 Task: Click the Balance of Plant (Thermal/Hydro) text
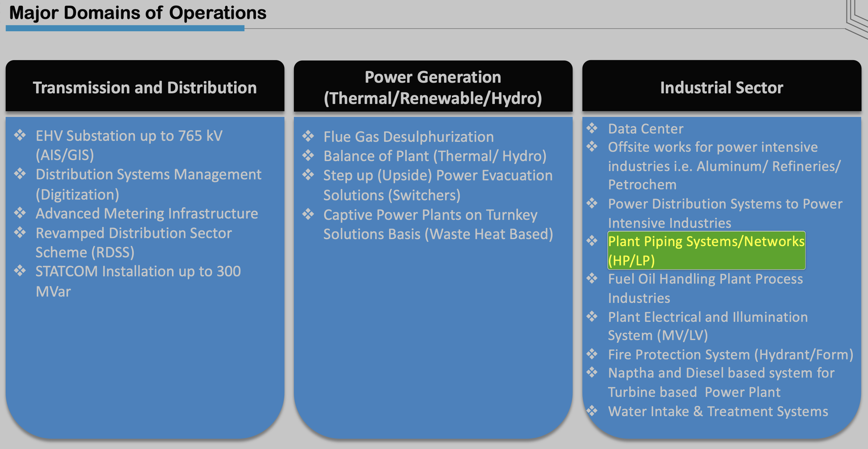tap(435, 156)
